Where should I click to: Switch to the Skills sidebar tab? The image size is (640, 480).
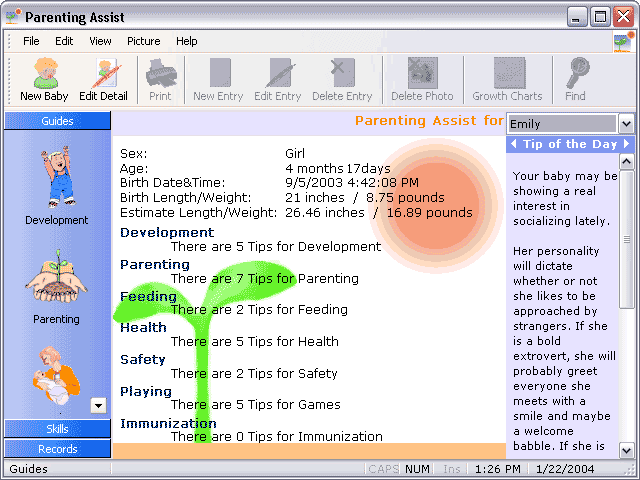[x=57, y=429]
